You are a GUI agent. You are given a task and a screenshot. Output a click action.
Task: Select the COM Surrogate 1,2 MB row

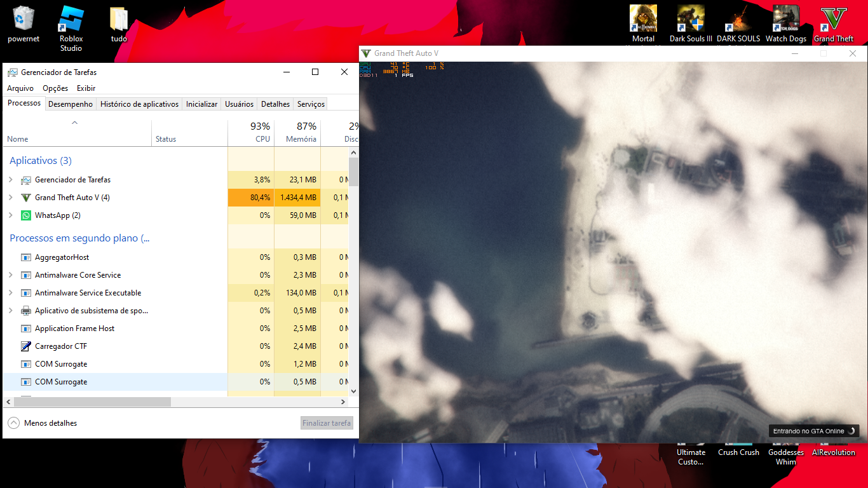(x=176, y=364)
